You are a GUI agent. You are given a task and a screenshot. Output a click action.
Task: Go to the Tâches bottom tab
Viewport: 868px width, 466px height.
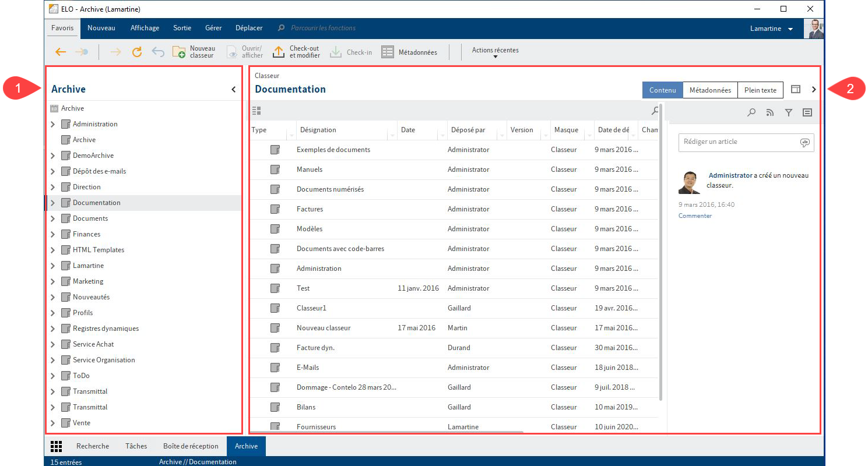click(x=136, y=446)
